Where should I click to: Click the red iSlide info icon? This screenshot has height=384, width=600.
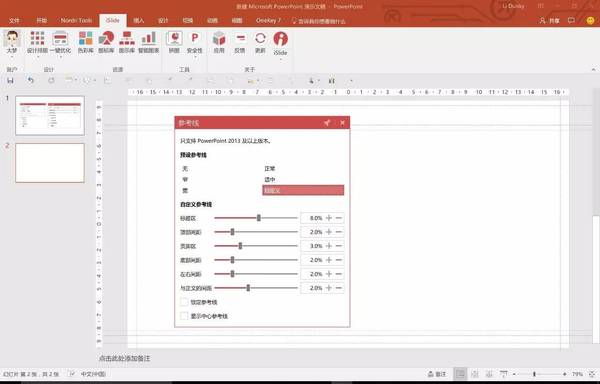(280, 39)
